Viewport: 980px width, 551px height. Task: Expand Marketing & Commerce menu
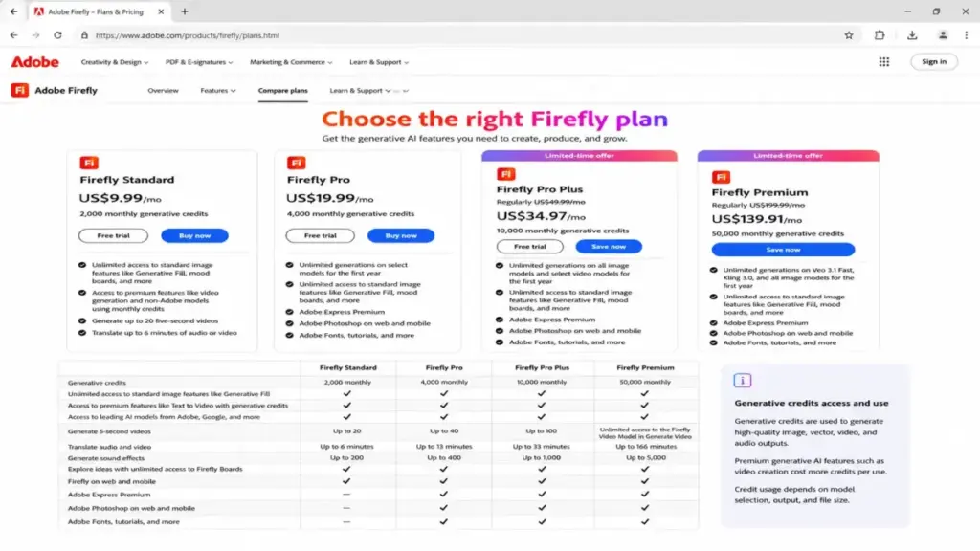pos(291,62)
